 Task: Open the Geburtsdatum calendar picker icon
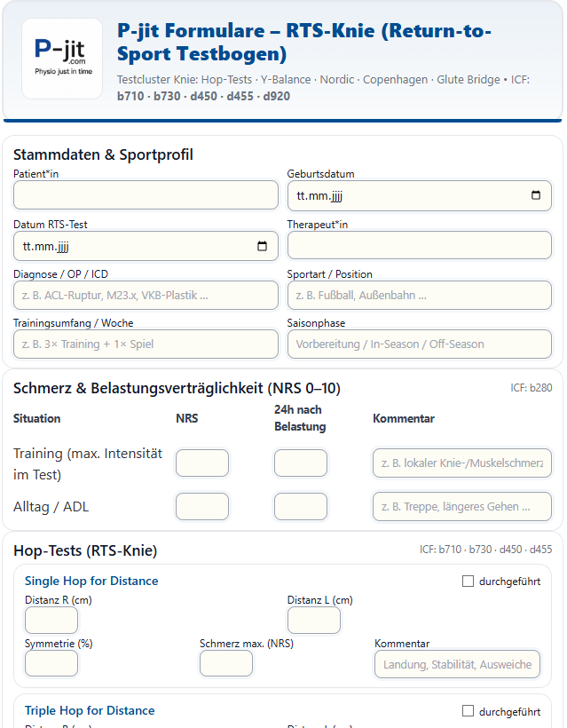pyautogui.click(x=535, y=195)
